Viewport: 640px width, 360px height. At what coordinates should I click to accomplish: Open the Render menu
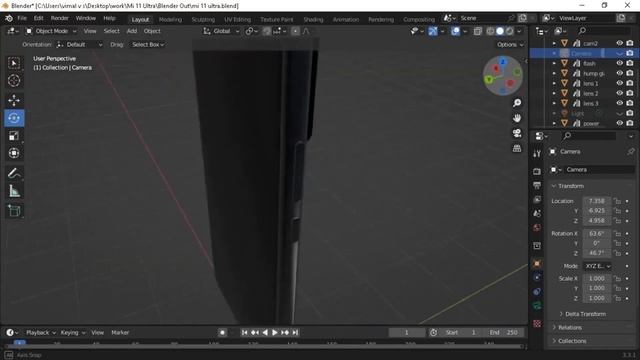click(60, 18)
